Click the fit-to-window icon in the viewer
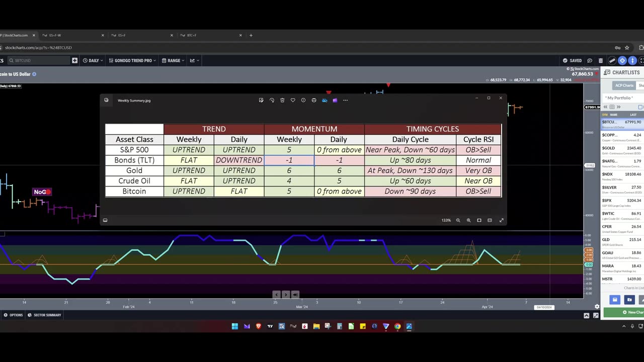The image size is (644, 362). point(479,220)
